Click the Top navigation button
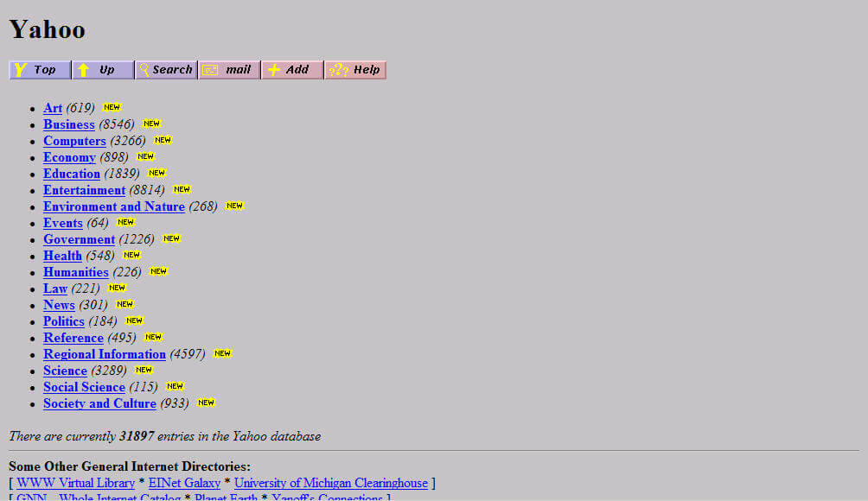Screen dimensions: 868x501 coord(40,70)
